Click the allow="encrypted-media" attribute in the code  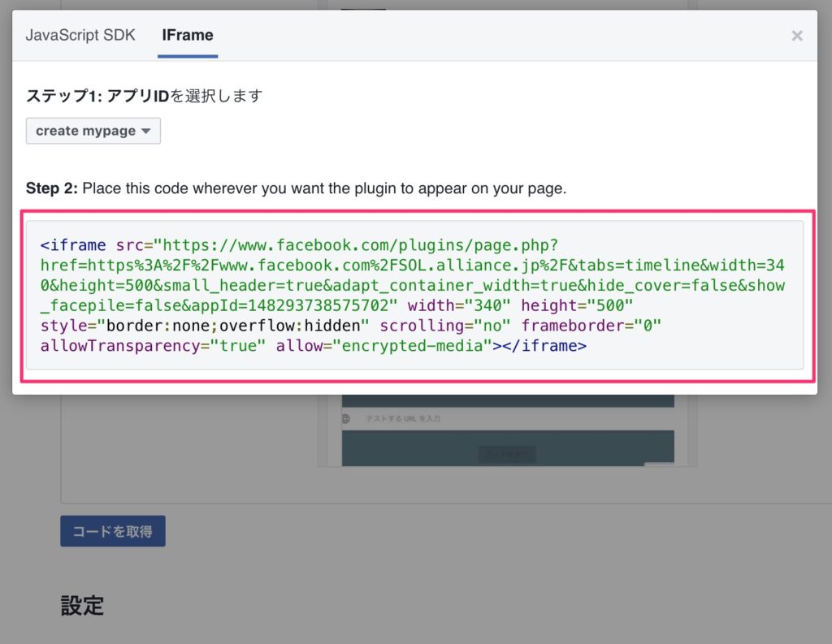pos(383,346)
